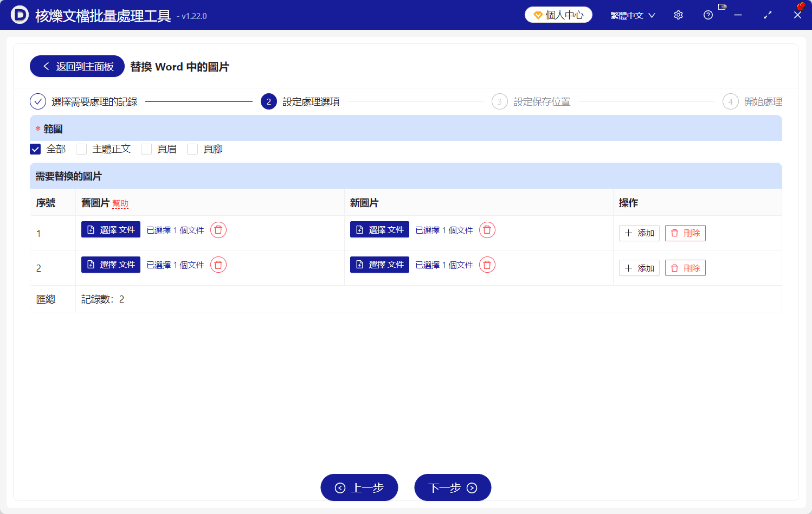Viewport: 812px width, 514px height.
Task: Remove row 1 new image using its trash icon
Action: [x=487, y=230]
